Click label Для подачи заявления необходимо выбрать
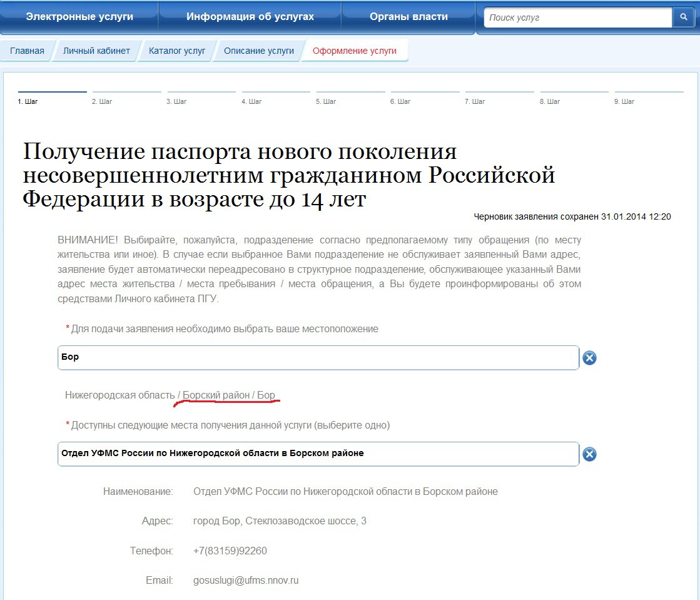 (x=225, y=329)
